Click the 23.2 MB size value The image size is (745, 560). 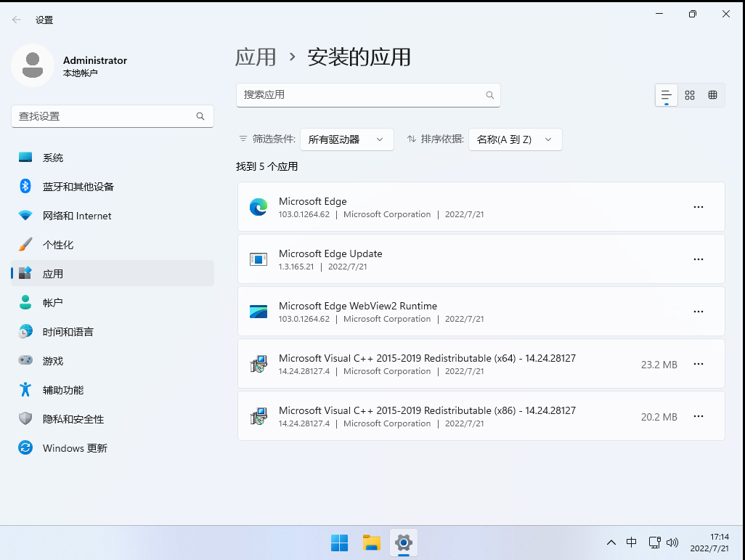coord(659,365)
